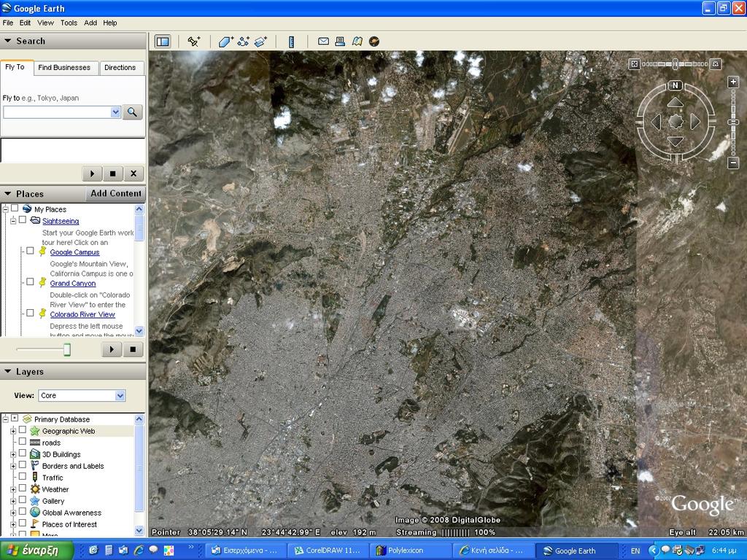Open the Colorado River View link
This screenshot has width=747, height=560.
(82, 314)
